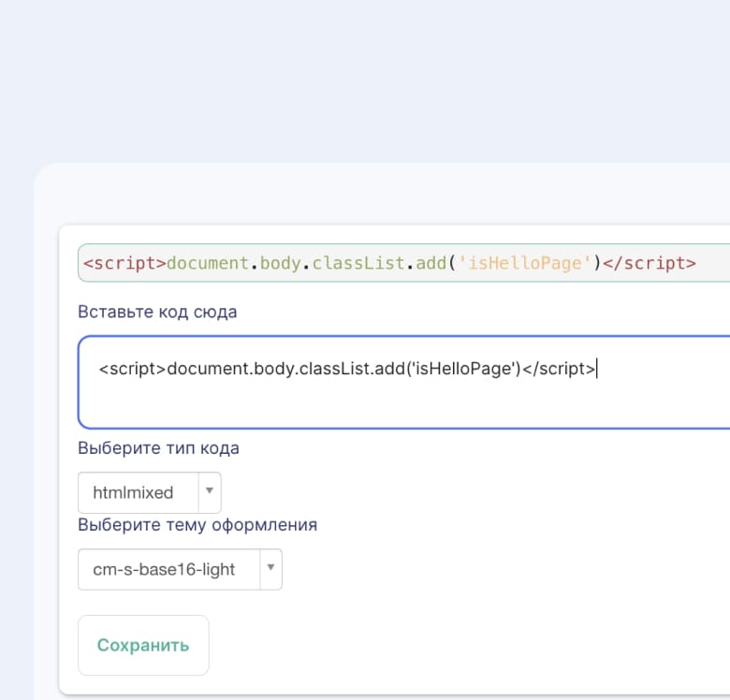The height and width of the screenshot is (700, 730).
Task: Open the cm-s-base16-light theme dropdown
Action: coord(181,569)
